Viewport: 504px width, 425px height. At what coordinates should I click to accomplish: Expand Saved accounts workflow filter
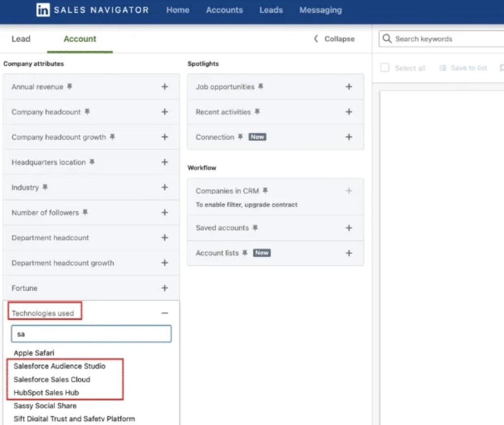coord(349,228)
